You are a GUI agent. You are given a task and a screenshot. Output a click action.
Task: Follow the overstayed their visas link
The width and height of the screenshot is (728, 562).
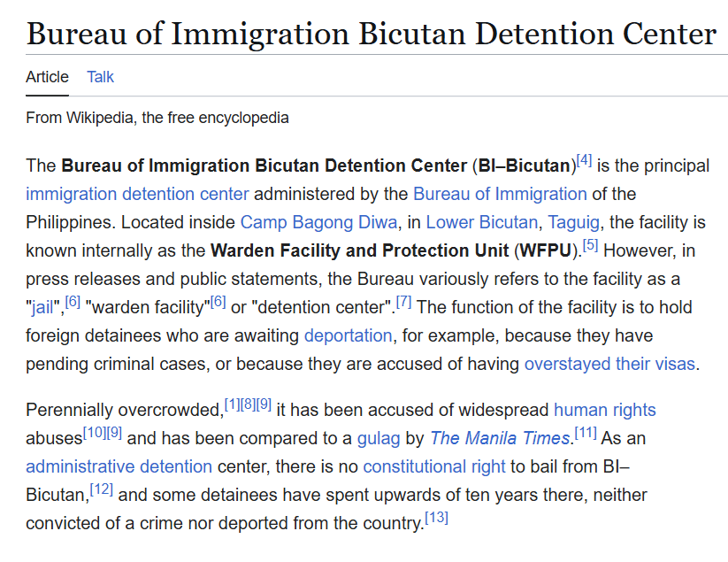609,364
